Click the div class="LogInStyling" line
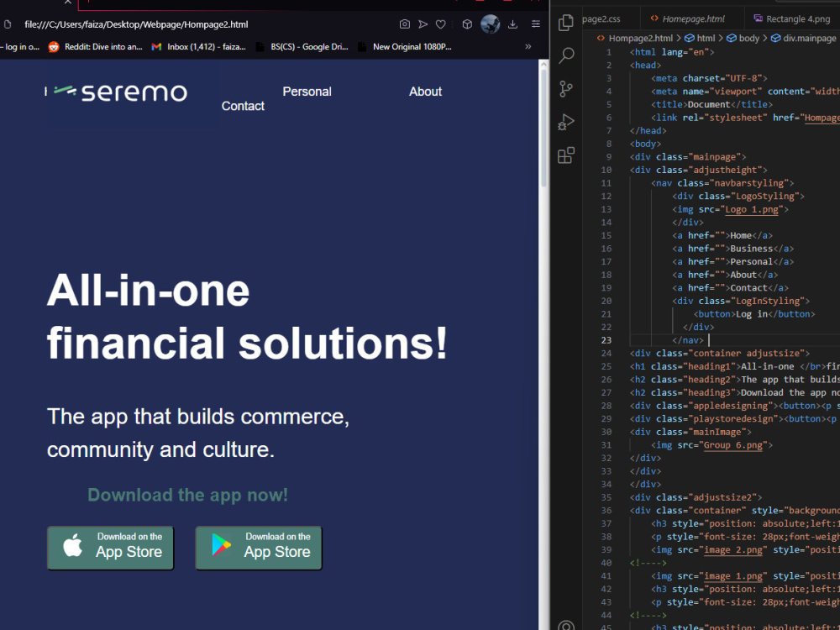This screenshot has height=630, width=840. click(741, 301)
